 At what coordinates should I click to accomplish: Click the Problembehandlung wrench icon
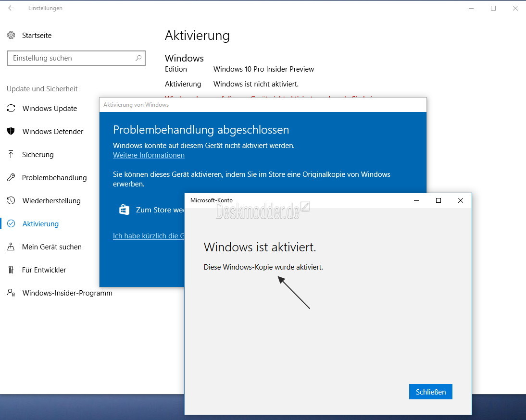click(x=11, y=177)
